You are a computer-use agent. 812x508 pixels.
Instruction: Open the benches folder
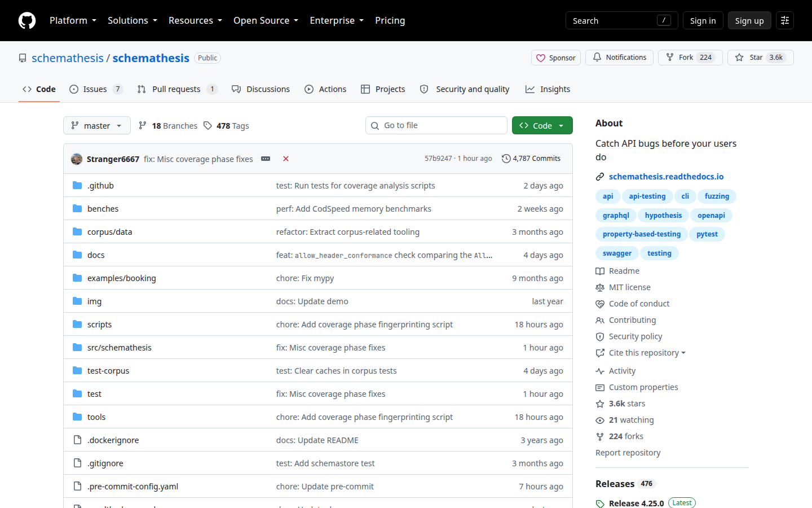point(103,209)
